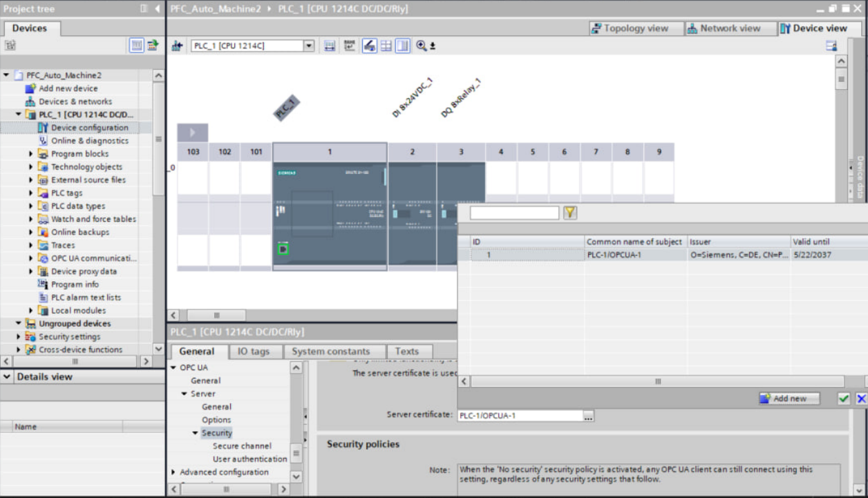Click the Valid until column header
This screenshot has width=868, height=498.
[829, 242]
